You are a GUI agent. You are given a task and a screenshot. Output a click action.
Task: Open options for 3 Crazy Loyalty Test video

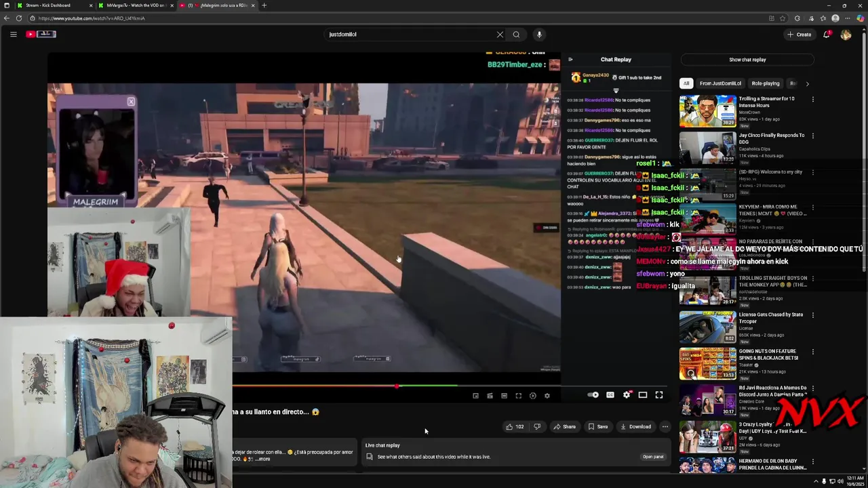point(812,425)
